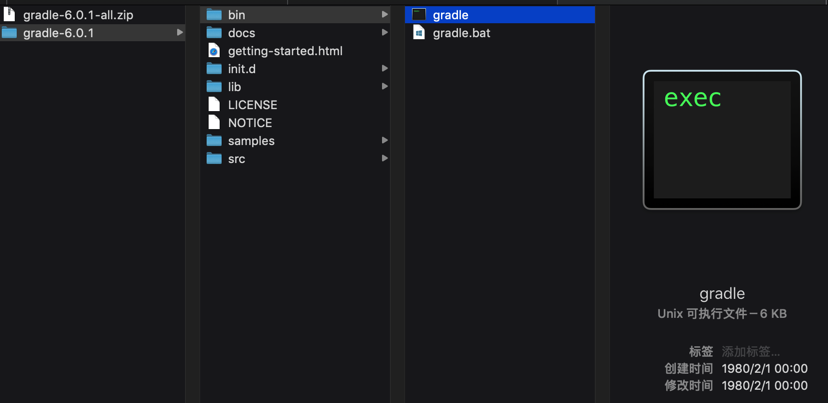Viewport: 828px width, 403px height.
Task: Select the samples folder name
Action: pos(251,141)
